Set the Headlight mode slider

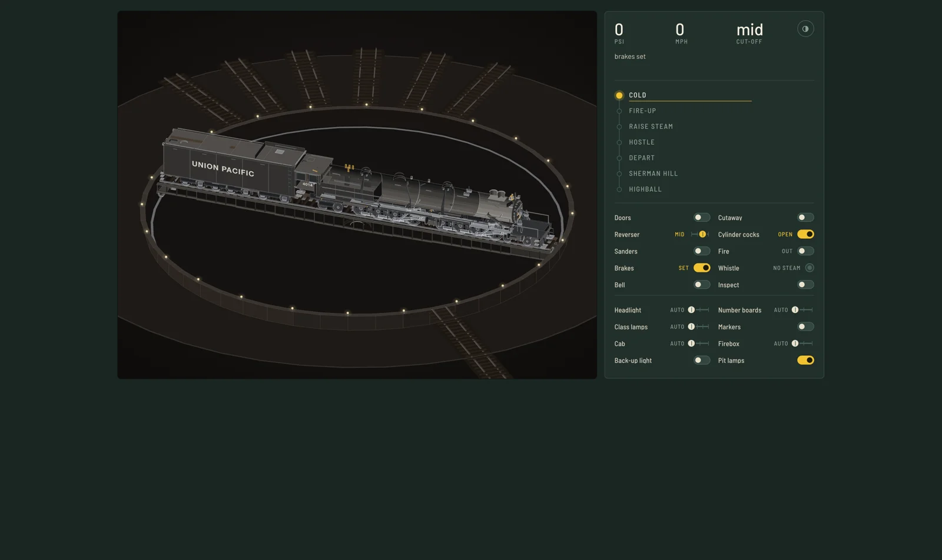click(698, 310)
